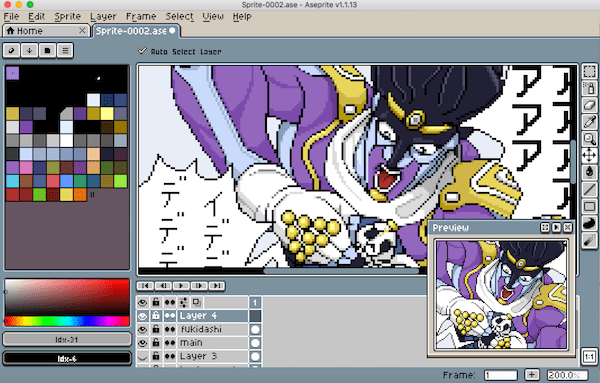Jump to last frame
Screen dimensions: 600x383
click(217, 286)
